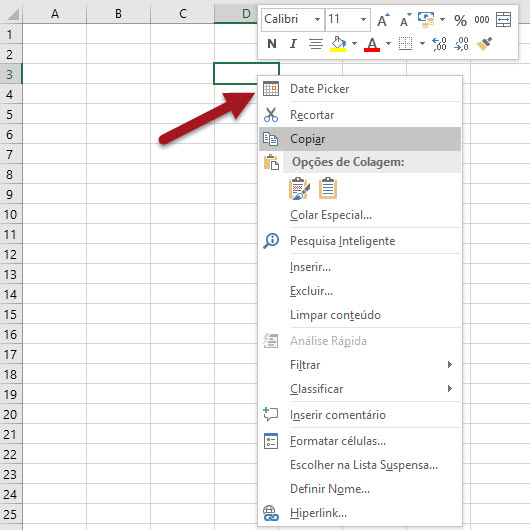Image resolution: width=530 pixels, height=530 pixels.
Task: Open the font color dropdown arrow
Action: point(388,44)
